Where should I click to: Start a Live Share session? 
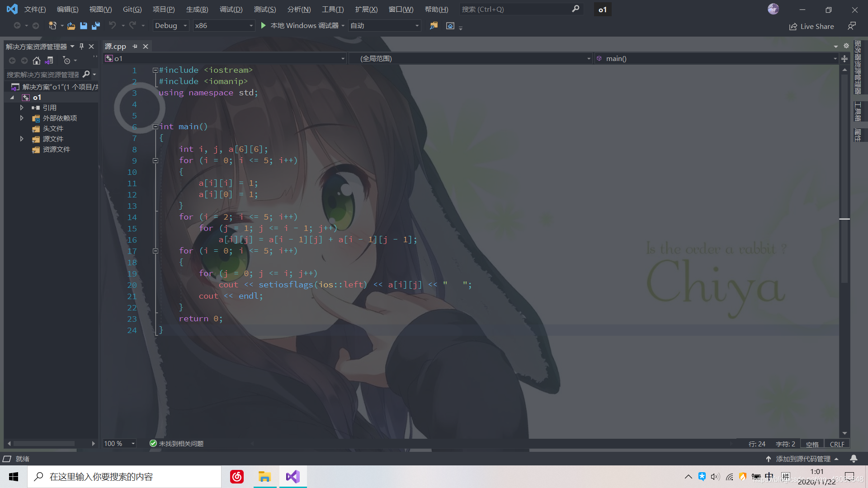pyautogui.click(x=811, y=26)
